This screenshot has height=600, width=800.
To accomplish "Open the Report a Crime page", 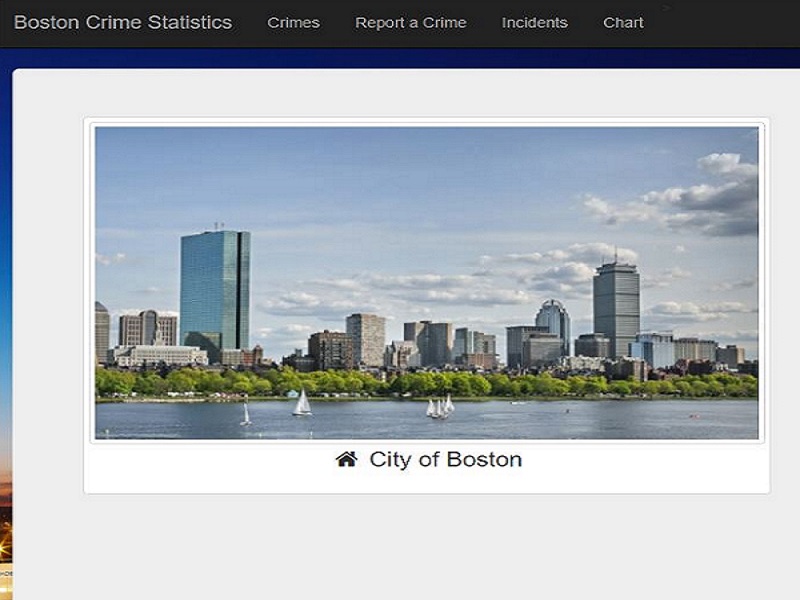I will pos(411,23).
